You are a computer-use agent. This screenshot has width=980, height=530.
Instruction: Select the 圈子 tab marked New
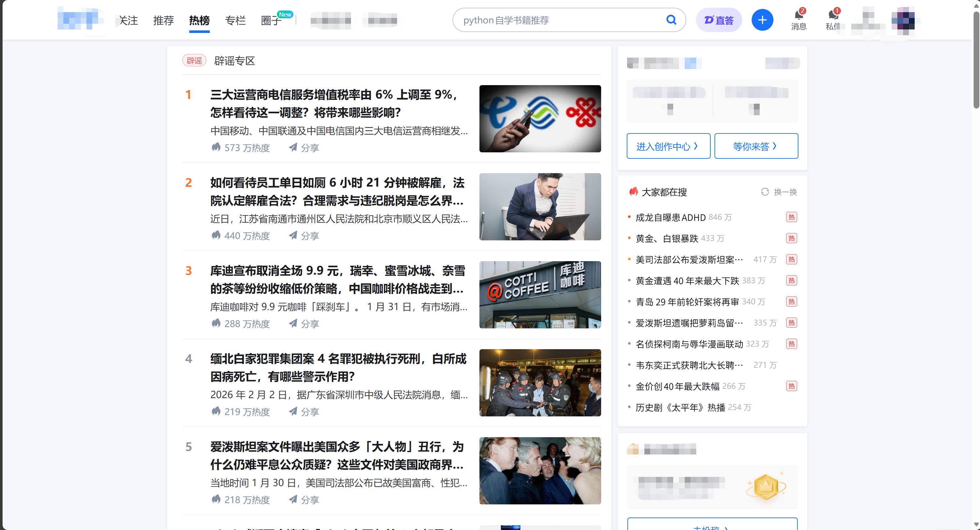271,20
